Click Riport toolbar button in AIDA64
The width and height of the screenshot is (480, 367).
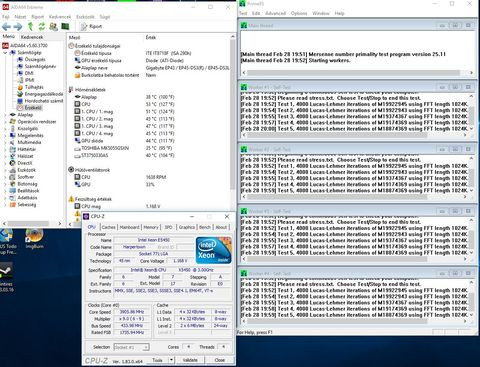pyautogui.click(x=91, y=26)
